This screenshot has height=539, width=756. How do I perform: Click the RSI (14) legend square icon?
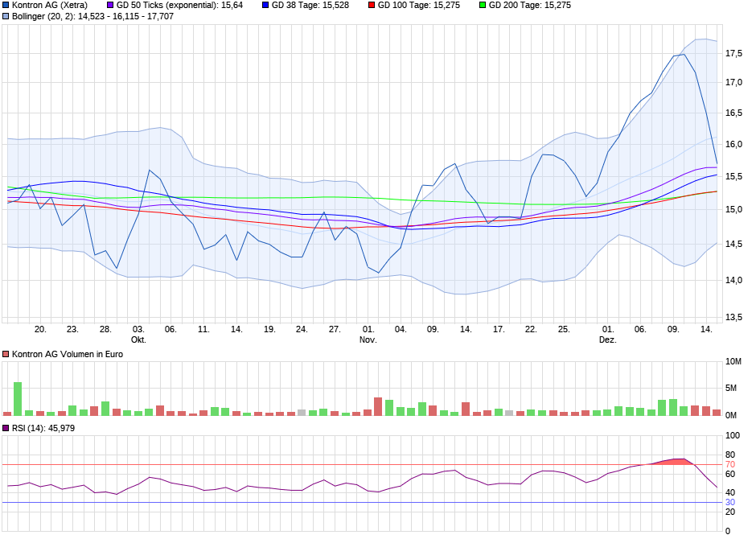pyautogui.click(x=6, y=429)
